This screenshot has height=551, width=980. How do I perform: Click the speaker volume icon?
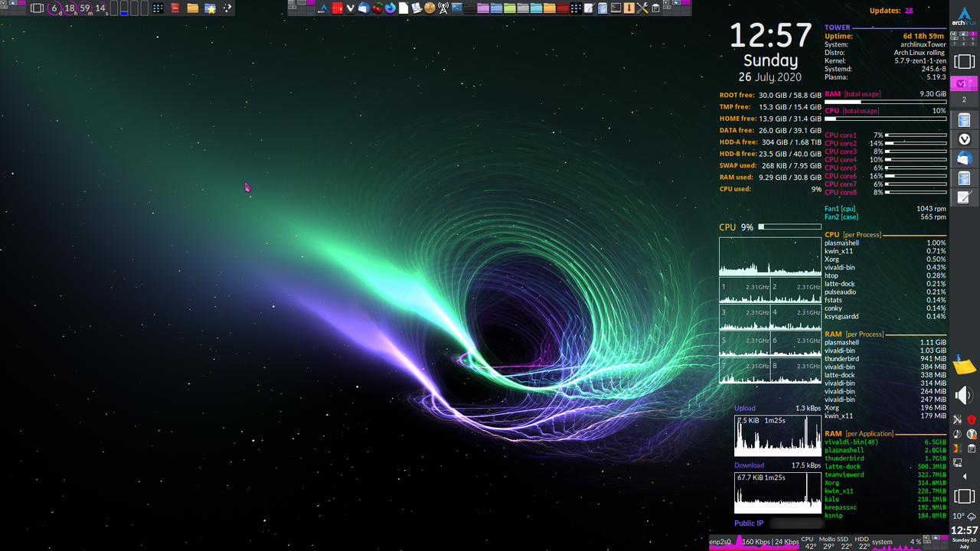click(964, 396)
